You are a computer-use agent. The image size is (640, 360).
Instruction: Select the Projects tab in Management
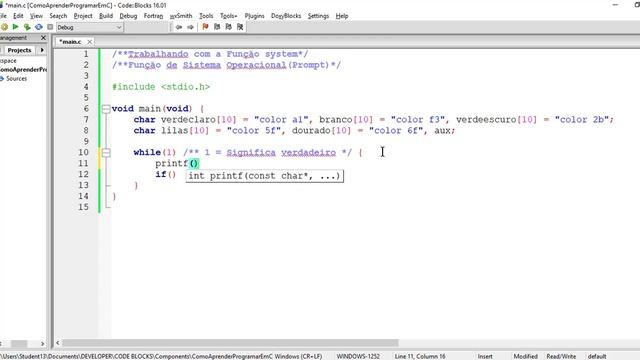tap(19, 50)
